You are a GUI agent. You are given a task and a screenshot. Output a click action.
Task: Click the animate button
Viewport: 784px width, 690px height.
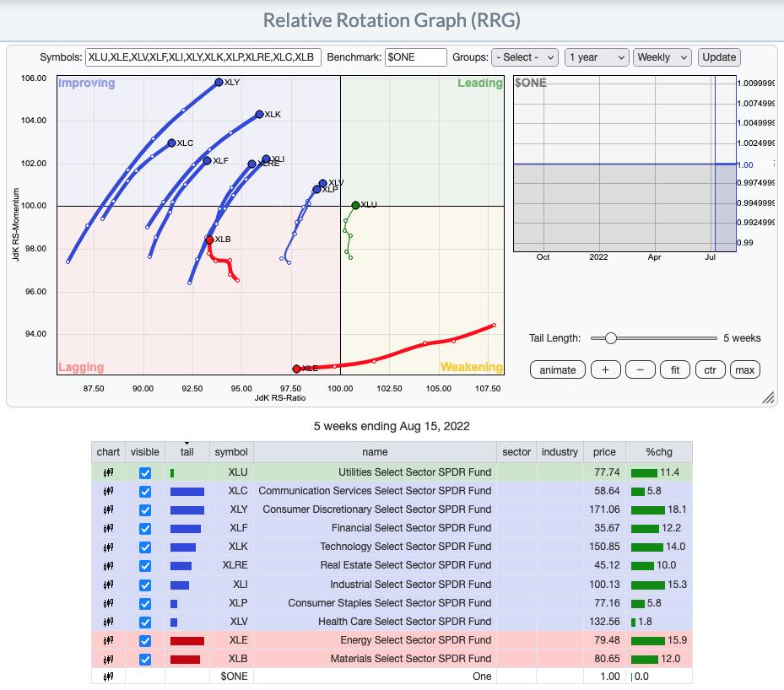pos(558,369)
